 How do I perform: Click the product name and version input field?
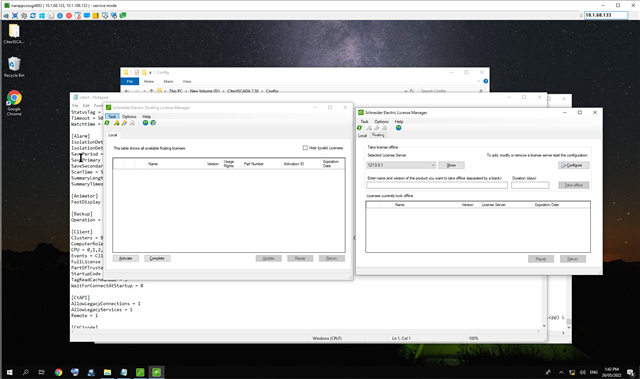[437, 185]
